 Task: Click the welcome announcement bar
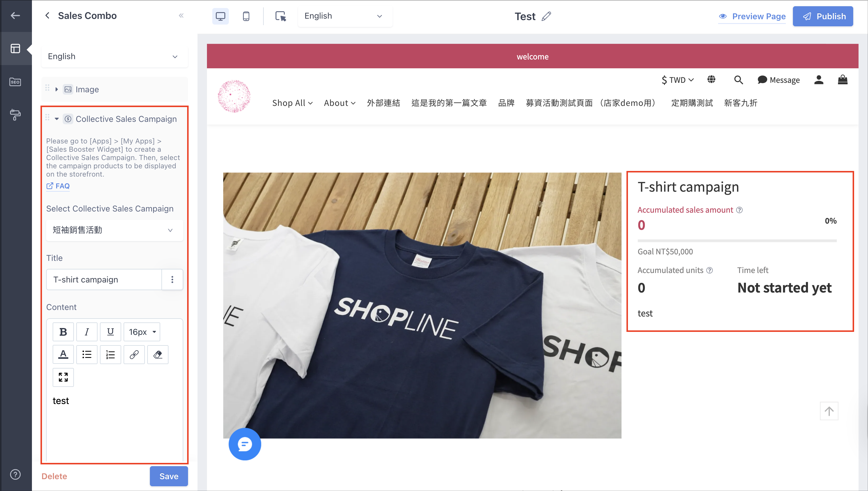point(532,56)
